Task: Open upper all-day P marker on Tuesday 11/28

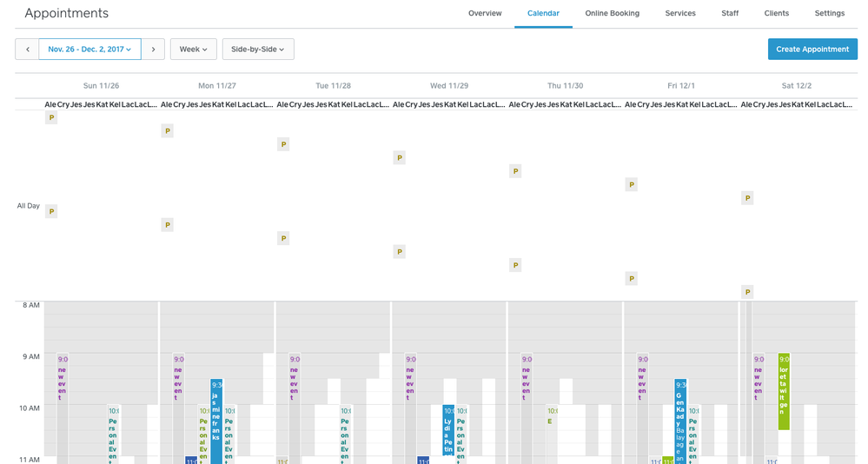Action: [x=283, y=144]
